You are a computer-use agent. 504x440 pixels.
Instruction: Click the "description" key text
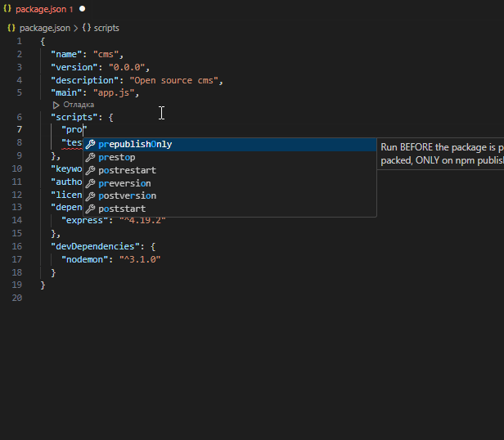tap(85, 80)
